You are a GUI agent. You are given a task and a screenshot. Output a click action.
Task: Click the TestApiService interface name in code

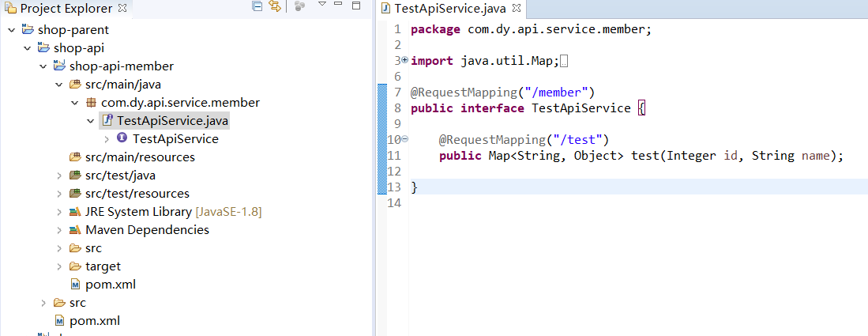pos(581,108)
